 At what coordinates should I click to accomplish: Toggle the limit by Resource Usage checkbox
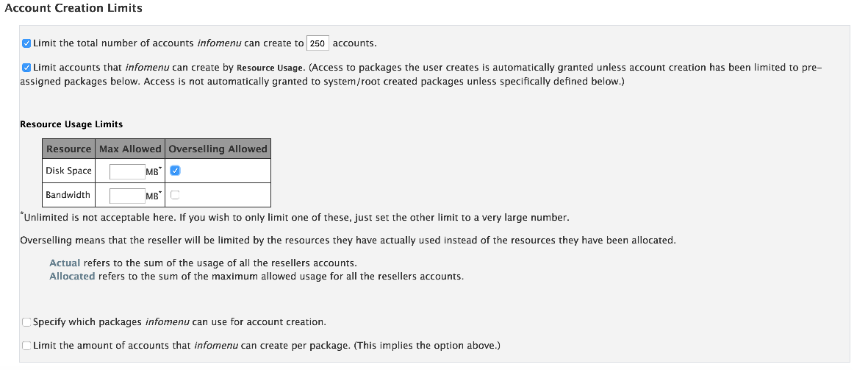(26, 68)
